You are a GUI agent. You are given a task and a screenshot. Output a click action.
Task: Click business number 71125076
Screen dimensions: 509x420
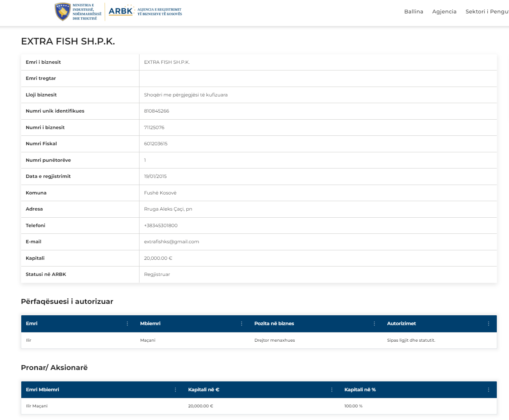click(x=154, y=128)
